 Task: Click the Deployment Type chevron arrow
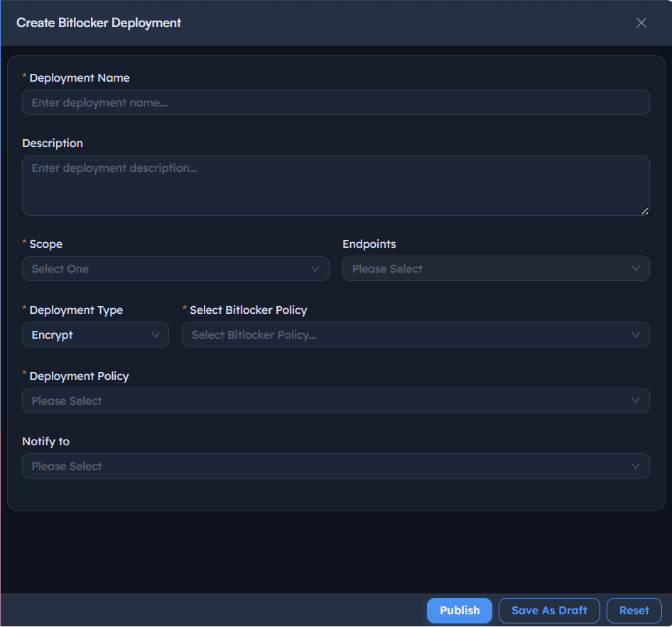tap(155, 335)
